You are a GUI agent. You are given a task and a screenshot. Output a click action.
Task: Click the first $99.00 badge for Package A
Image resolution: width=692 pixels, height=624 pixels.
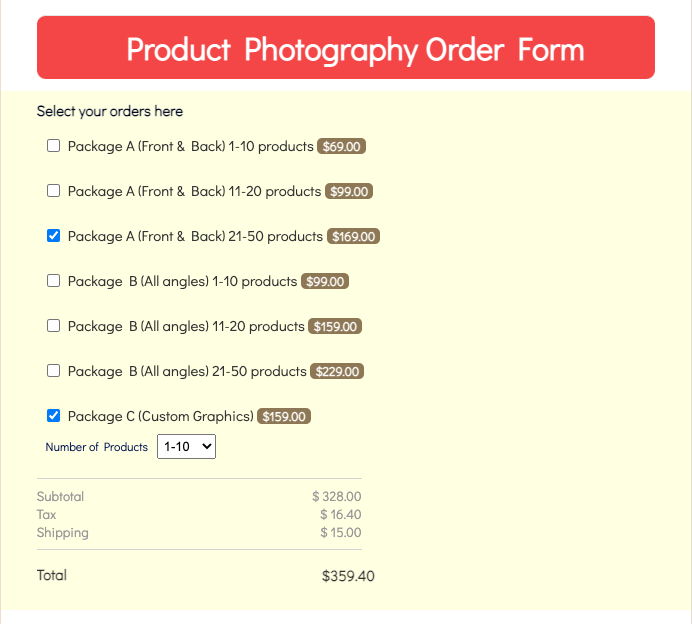coord(349,192)
